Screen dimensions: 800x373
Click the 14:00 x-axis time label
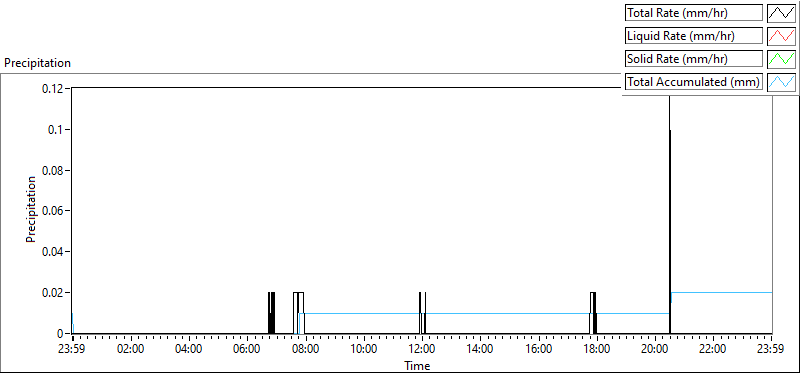[x=480, y=350]
